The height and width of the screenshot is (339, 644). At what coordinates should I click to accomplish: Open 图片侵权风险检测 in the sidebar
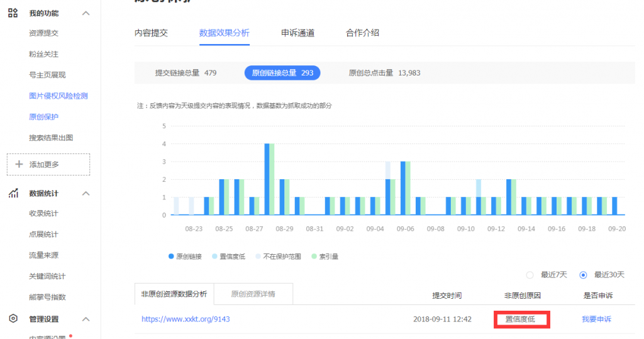click(x=58, y=96)
